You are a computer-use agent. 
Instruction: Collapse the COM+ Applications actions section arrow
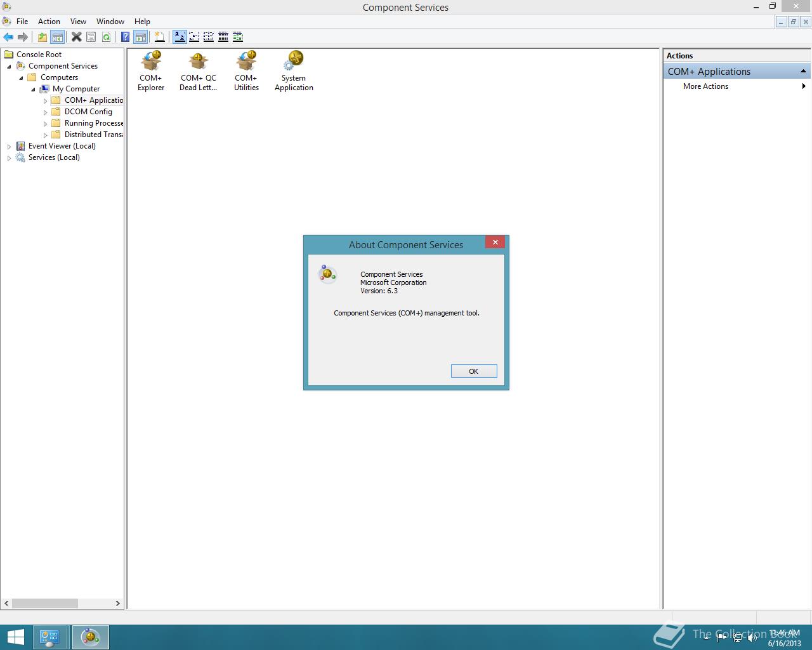pyautogui.click(x=803, y=71)
